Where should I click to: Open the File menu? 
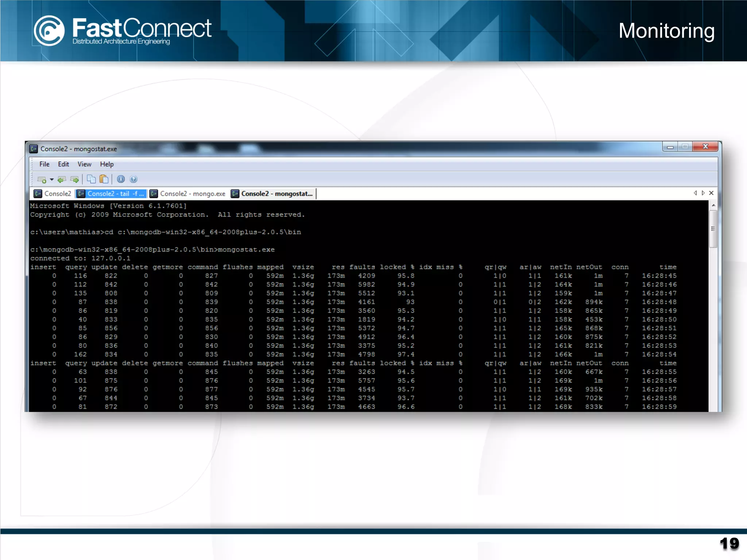pyautogui.click(x=44, y=164)
